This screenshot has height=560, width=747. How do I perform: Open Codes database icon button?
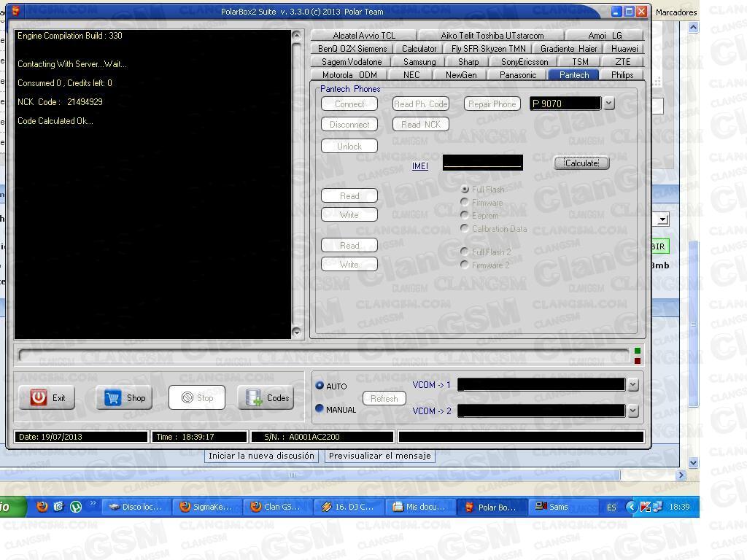click(266, 397)
